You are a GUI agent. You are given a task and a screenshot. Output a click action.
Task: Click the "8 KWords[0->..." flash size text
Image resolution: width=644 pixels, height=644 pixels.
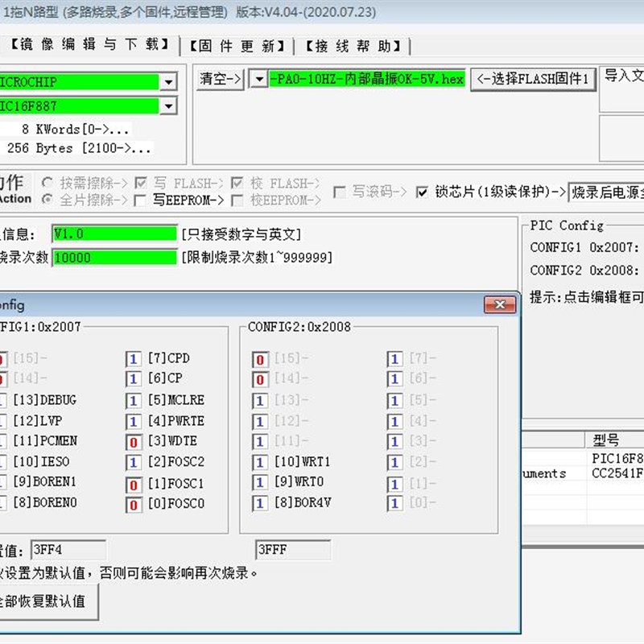(x=76, y=130)
